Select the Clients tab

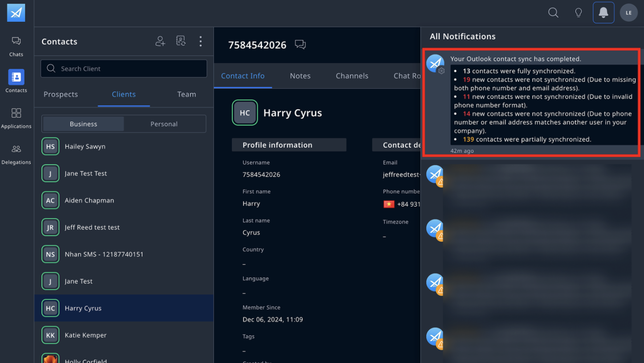click(124, 95)
